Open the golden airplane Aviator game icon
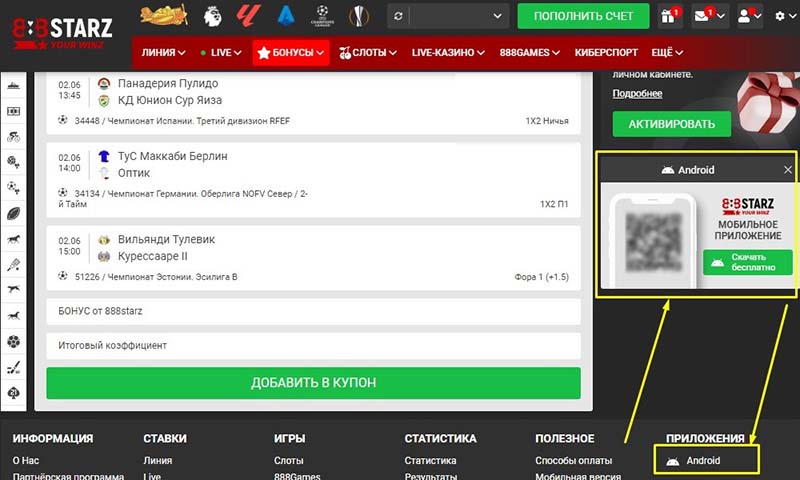Image resolution: width=800 pixels, height=480 pixels. pos(164,16)
